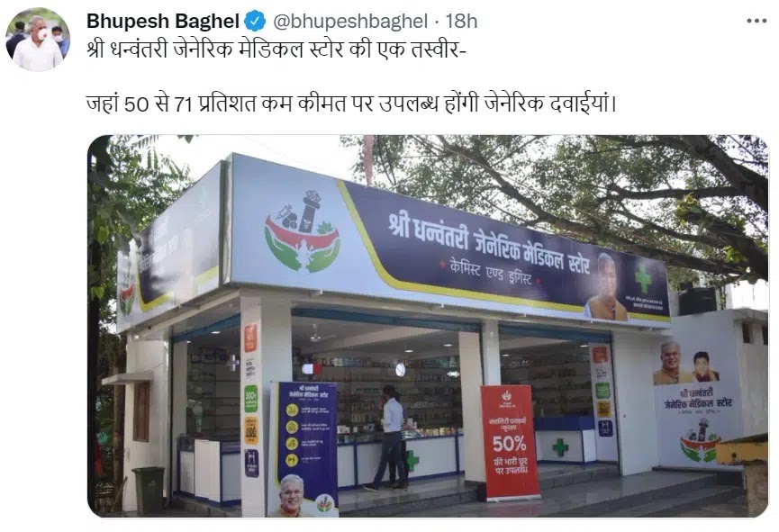Click the red 50% discount banner in photo

510,442
